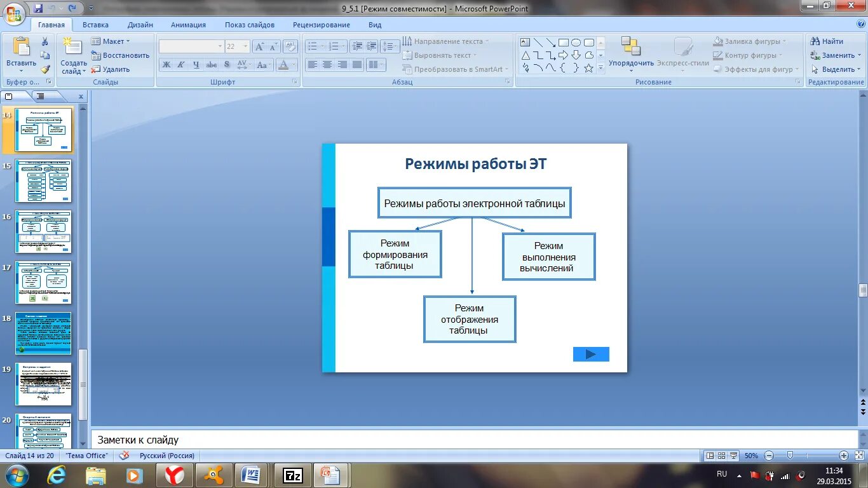
Task: Switch to Normal view in status bar
Action: (x=710, y=456)
